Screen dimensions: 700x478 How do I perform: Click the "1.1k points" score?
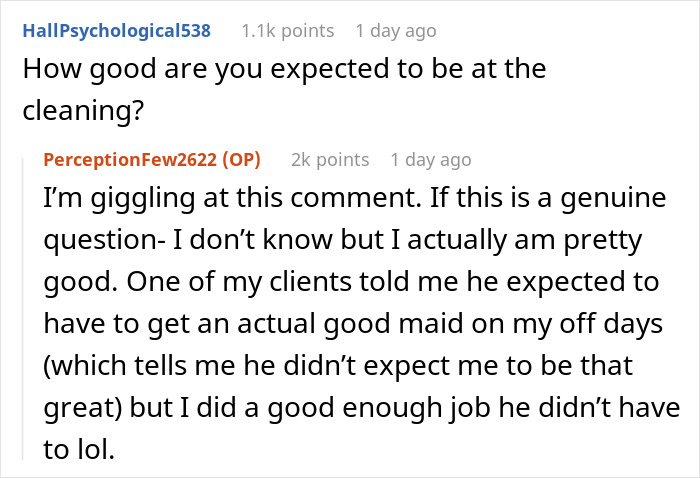tap(287, 31)
